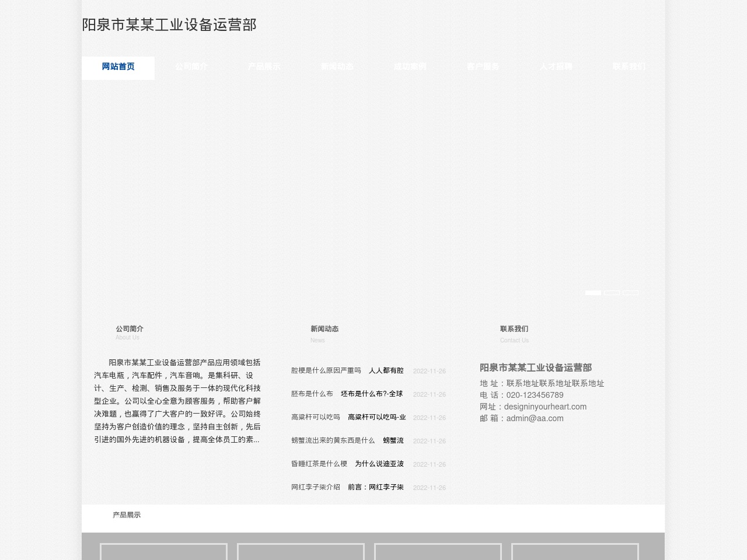Viewport: 747px width, 560px height.
Task: Click the email address admin@aa.com
Action: coord(535,419)
